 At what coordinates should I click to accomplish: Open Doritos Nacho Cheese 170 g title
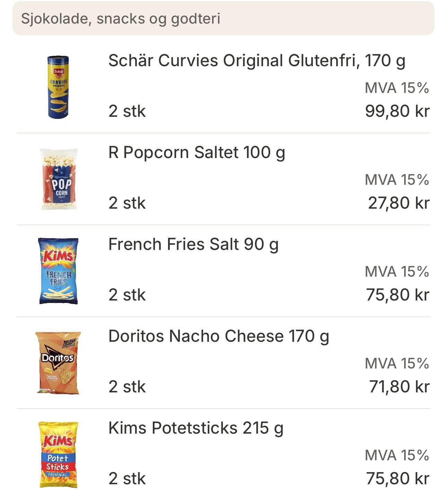pyautogui.click(x=219, y=337)
